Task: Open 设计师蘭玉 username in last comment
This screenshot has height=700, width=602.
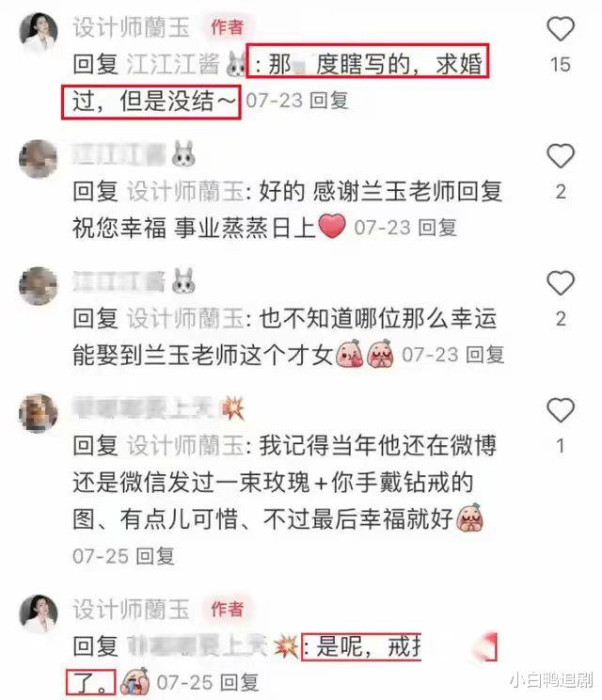Action: tap(132, 610)
